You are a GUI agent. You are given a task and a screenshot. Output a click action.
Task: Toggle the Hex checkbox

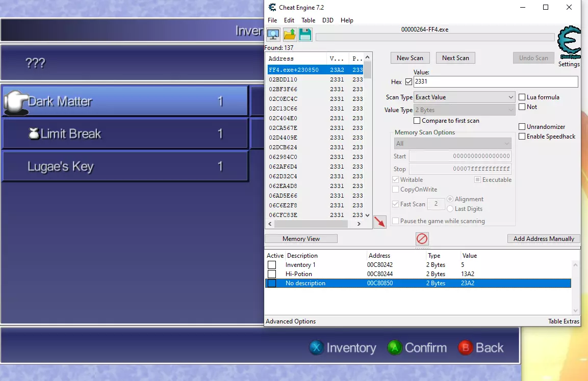pyautogui.click(x=409, y=81)
